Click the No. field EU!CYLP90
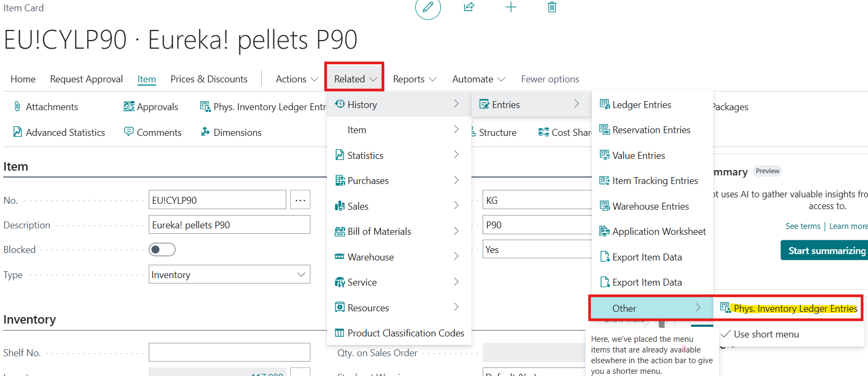Image resolution: width=868 pixels, height=376 pixels. coord(217,200)
